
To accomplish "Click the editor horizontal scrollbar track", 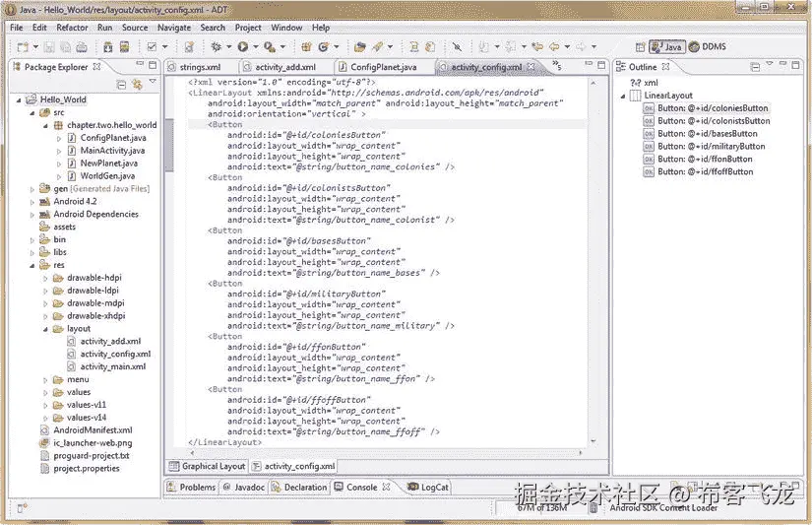I will coord(385,452).
